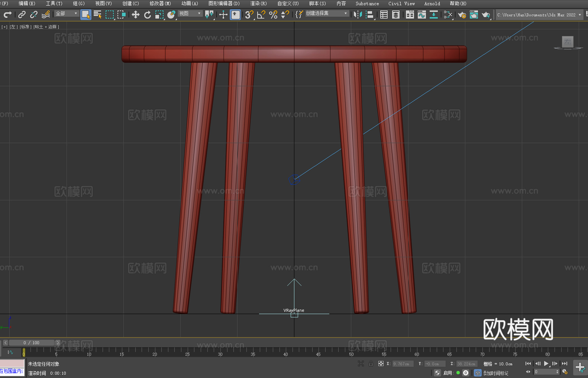588x378 pixels.
Task: Toggle the Selection Lock padlock
Action: coord(371,364)
